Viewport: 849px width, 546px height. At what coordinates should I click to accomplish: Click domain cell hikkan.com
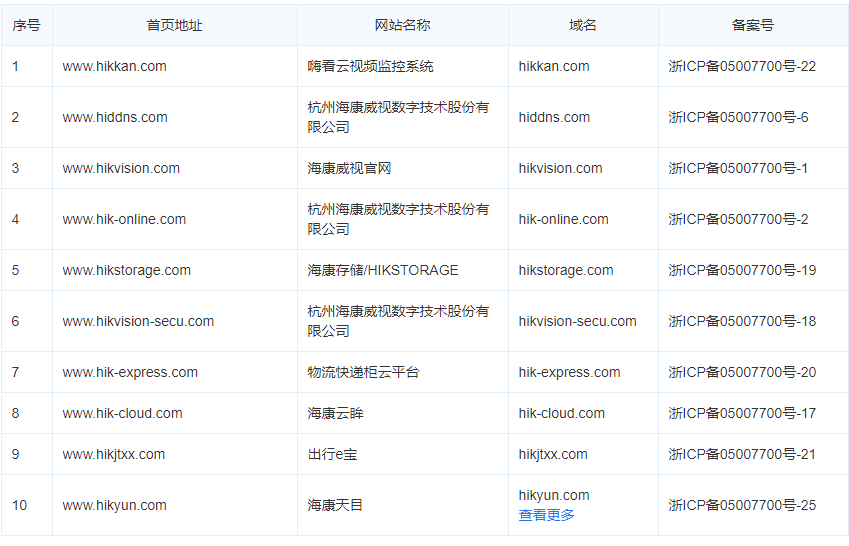point(554,67)
